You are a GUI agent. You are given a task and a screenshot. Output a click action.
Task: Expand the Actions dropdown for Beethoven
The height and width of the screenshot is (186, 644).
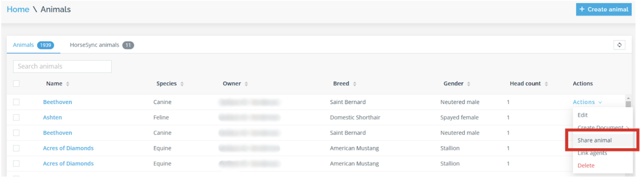pyautogui.click(x=587, y=102)
